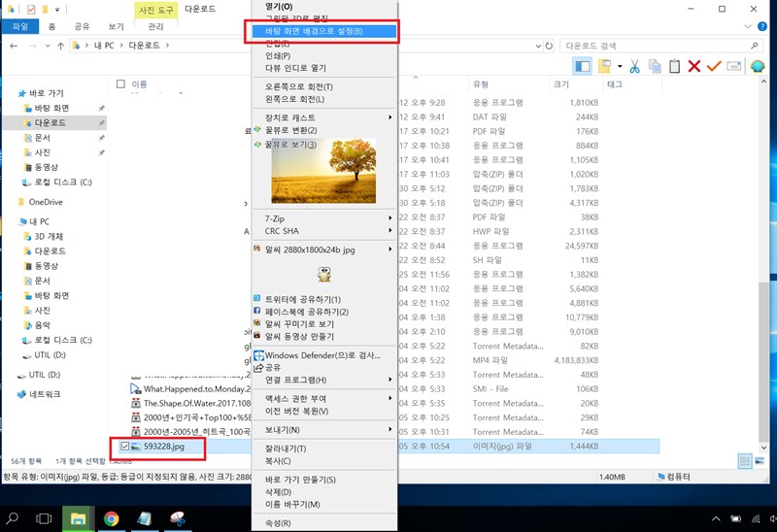Click the scissors cut icon in toolbar

point(635,66)
